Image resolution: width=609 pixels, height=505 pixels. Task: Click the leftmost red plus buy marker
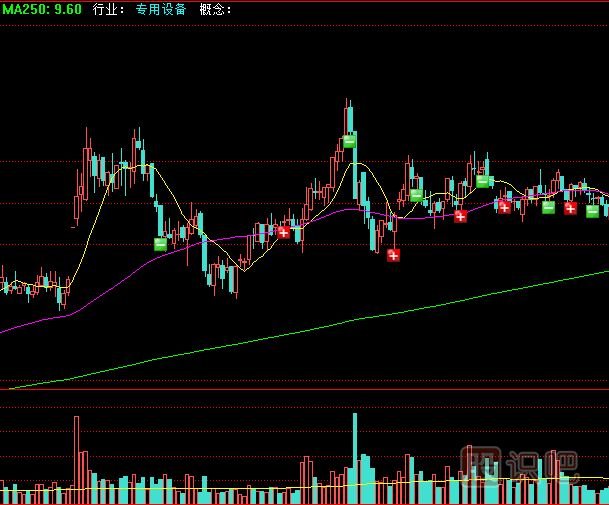(x=284, y=232)
